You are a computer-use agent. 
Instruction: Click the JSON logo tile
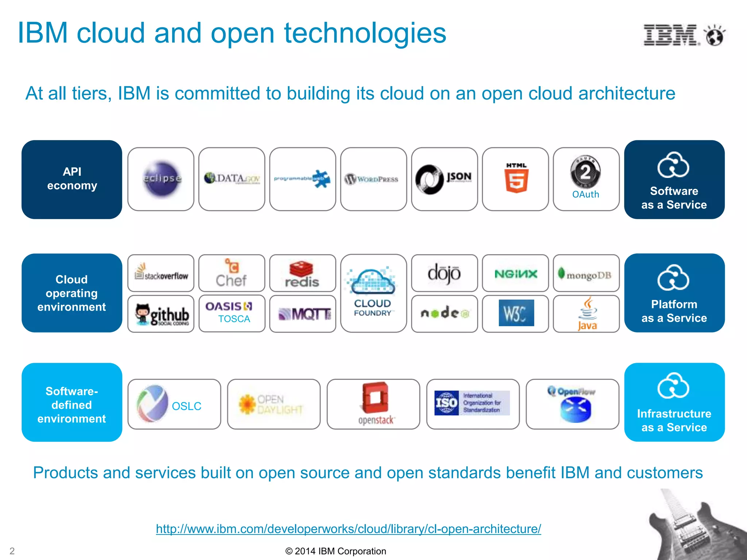[444, 179]
